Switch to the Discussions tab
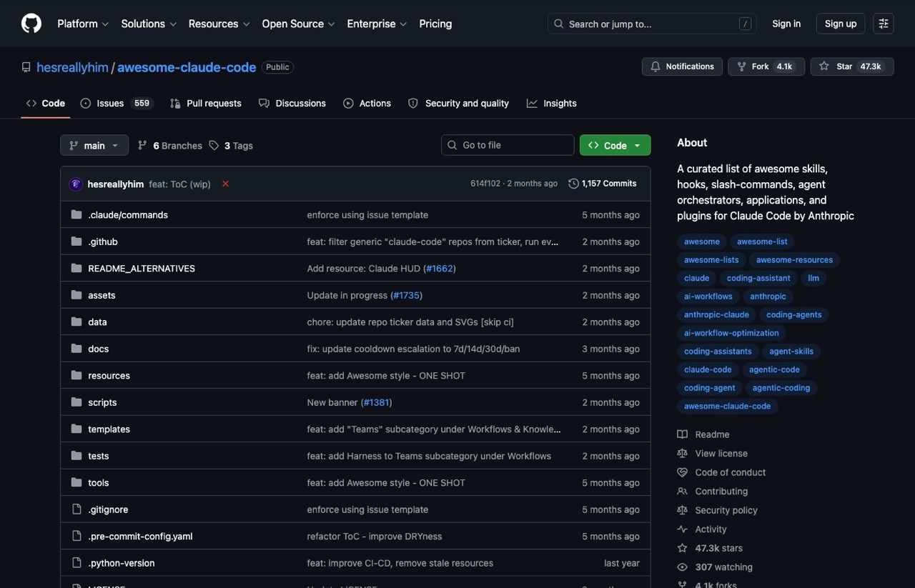Screen dimensions: 915x588 pos(292,104)
